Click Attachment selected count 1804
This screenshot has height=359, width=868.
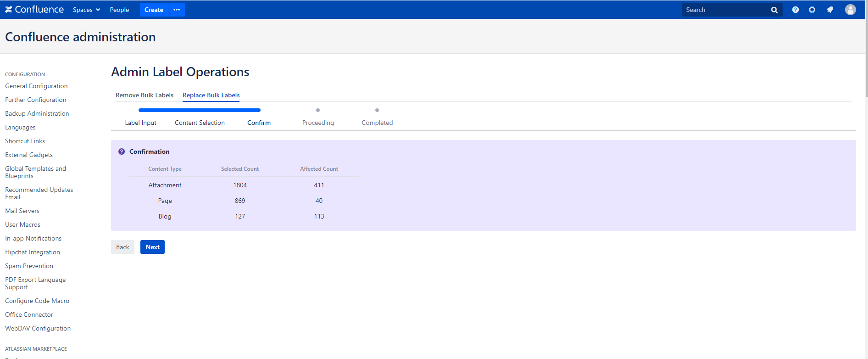click(240, 185)
